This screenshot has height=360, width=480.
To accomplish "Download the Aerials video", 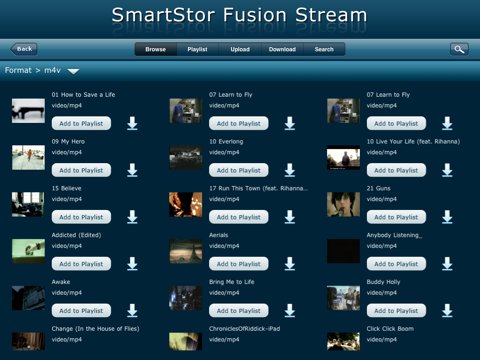I will [290, 264].
